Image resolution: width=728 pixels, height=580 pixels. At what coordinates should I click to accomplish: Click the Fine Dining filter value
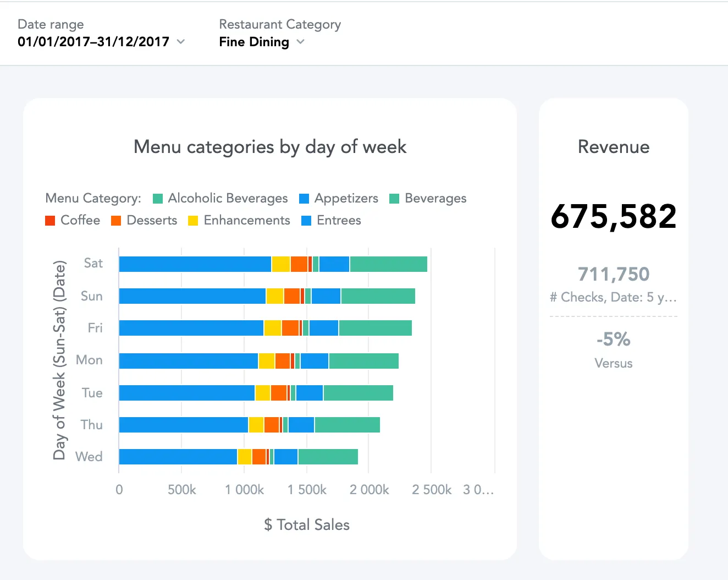[x=254, y=42]
